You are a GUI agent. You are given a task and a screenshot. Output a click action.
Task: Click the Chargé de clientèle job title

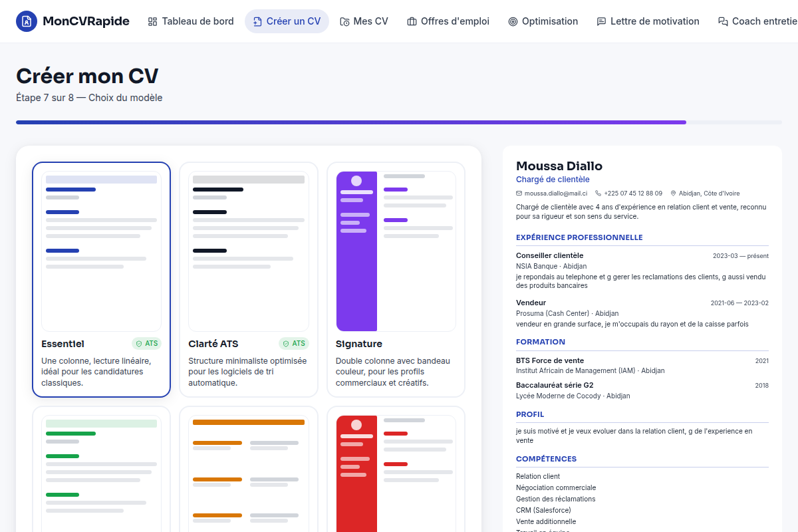[x=553, y=180]
